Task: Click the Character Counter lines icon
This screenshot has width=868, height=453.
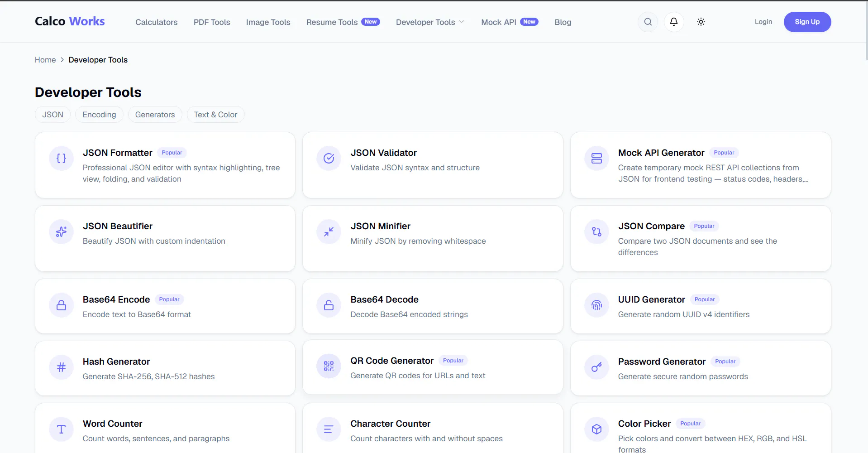Action: click(329, 429)
